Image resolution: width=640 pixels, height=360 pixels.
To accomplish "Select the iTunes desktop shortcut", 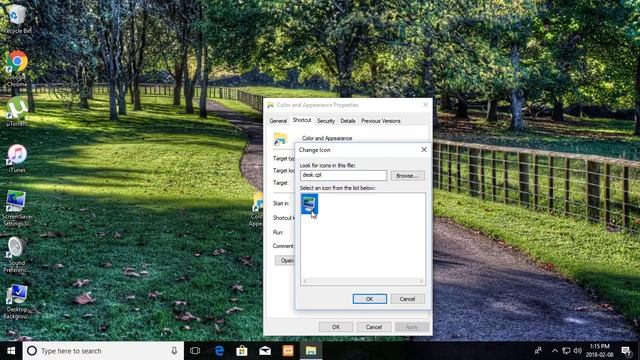I will 17,158.
